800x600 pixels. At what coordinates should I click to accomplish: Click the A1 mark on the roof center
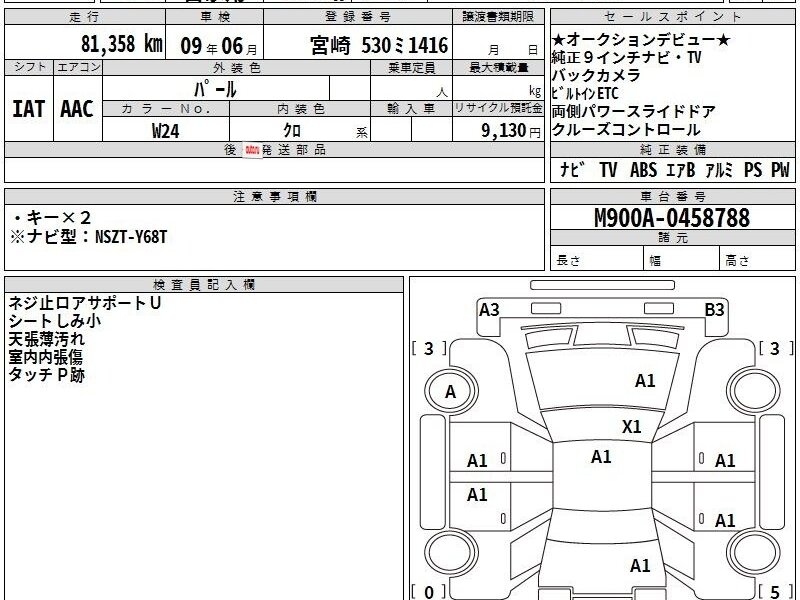point(601,457)
